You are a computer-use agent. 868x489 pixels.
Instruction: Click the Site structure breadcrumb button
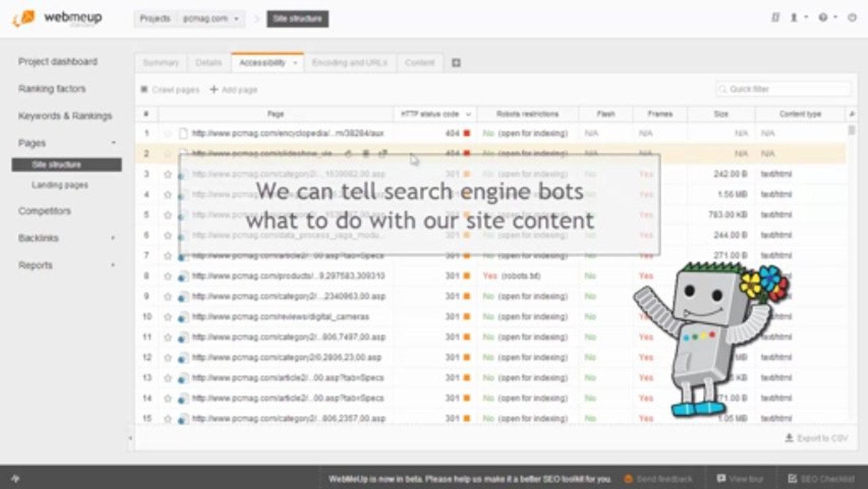(297, 18)
